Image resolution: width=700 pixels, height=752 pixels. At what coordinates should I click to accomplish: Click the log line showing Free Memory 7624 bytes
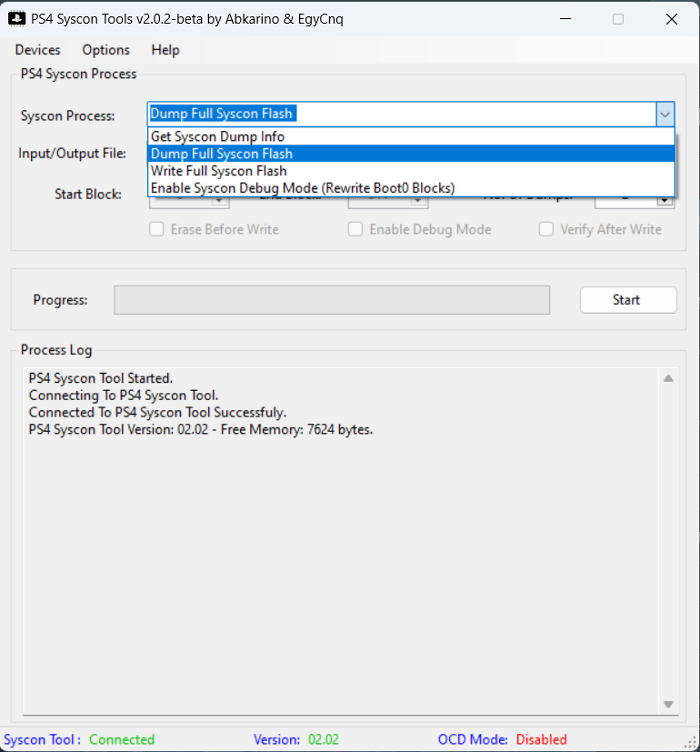click(x=200, y=430)
